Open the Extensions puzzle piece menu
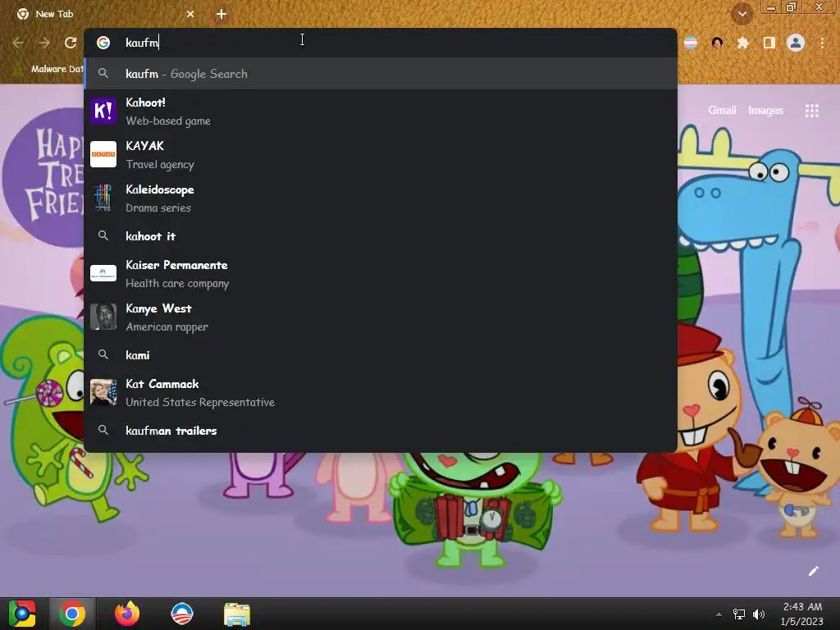The width and height of the screenshot is (840, 630). click(742, 43)
